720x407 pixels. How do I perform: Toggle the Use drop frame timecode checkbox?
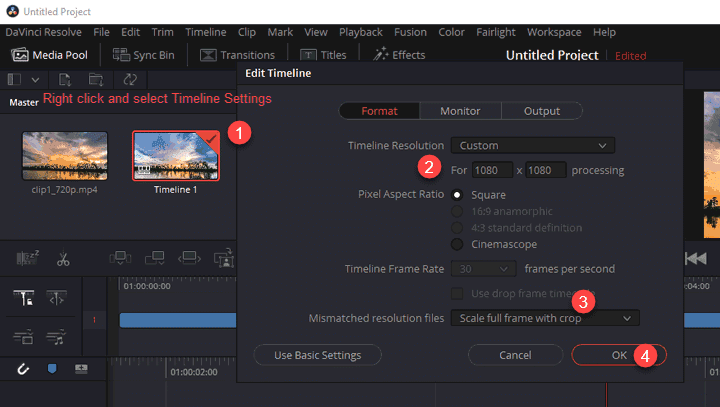tap(457, 294)
